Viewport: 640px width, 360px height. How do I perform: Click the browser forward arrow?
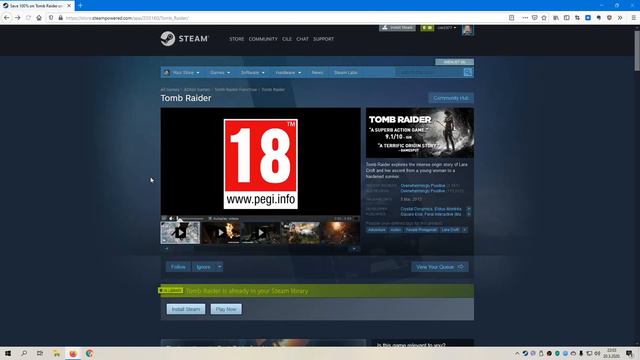[x=18, y=18]
